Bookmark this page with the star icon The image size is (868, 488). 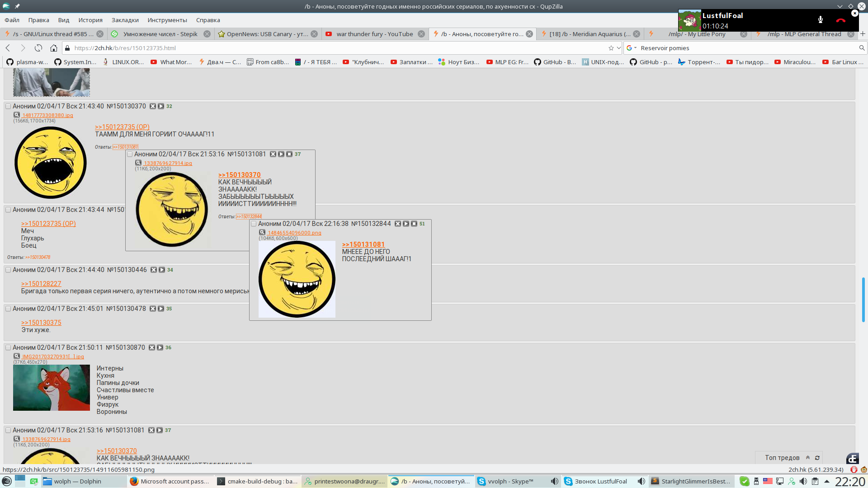(611, 48)
